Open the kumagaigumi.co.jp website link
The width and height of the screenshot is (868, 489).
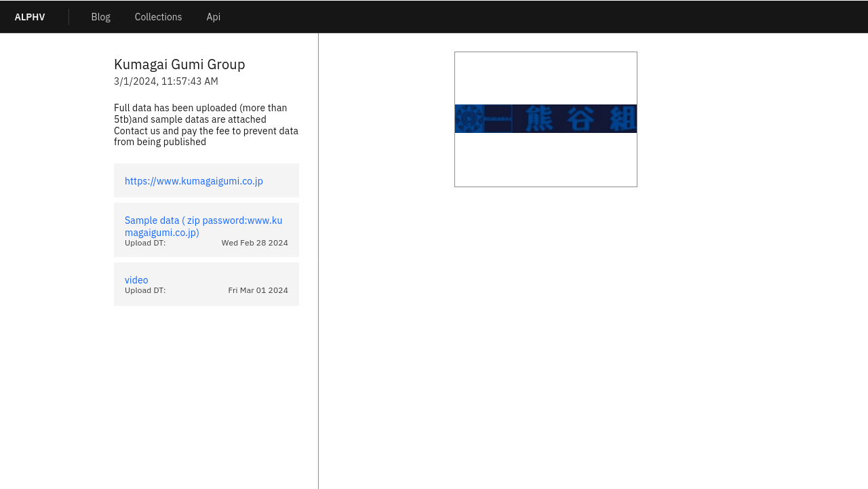[194, 181]
